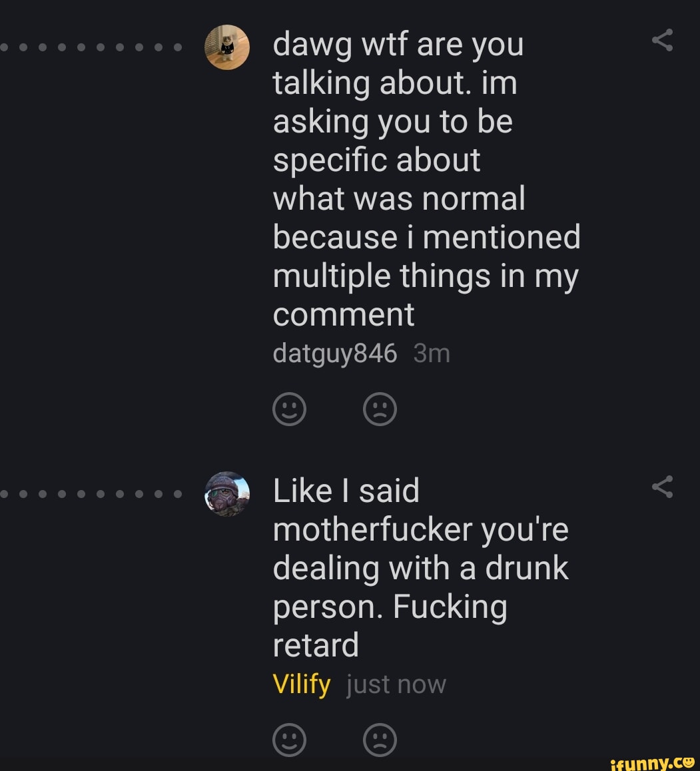Frown-react to Vilify's comment

click(x=380, y=740)
